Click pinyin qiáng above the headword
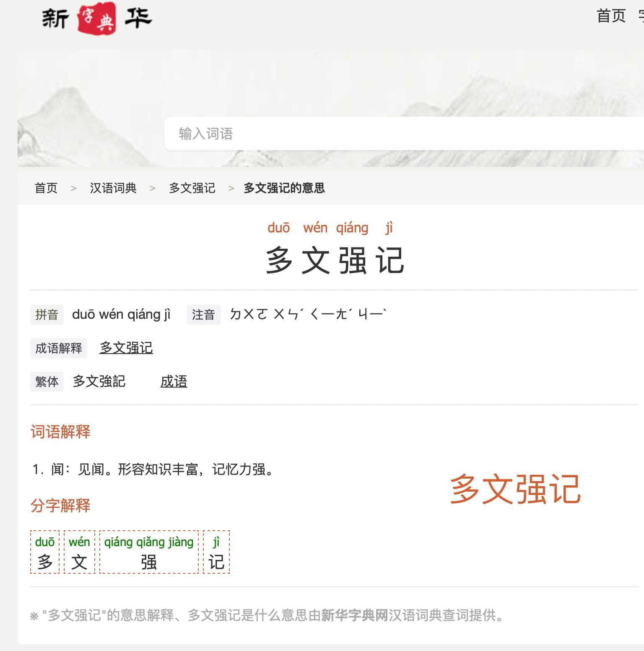 point(353,228)
